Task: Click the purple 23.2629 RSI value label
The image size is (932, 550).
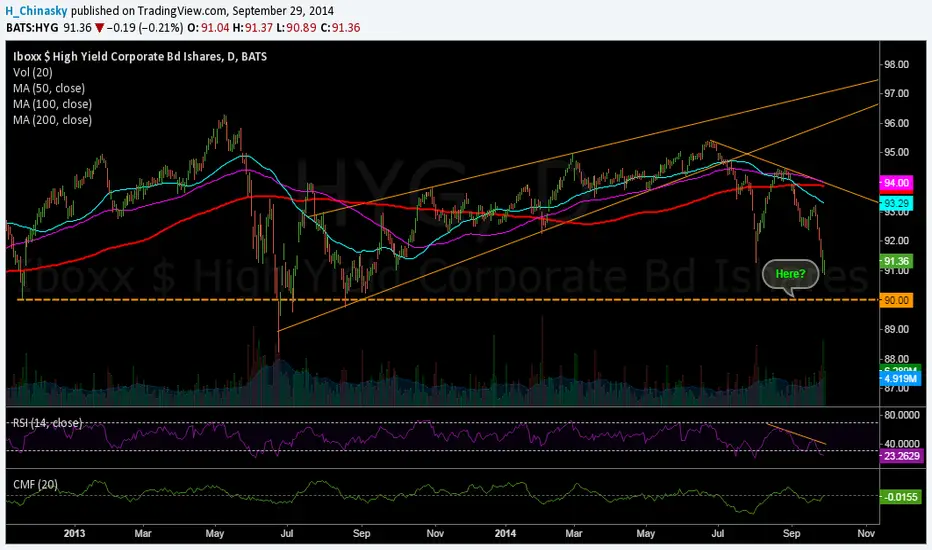Action: coord(901,456)
